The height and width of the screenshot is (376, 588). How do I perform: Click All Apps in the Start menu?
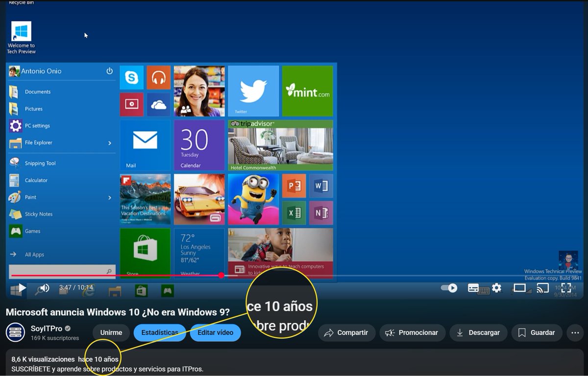click(34, 255)
